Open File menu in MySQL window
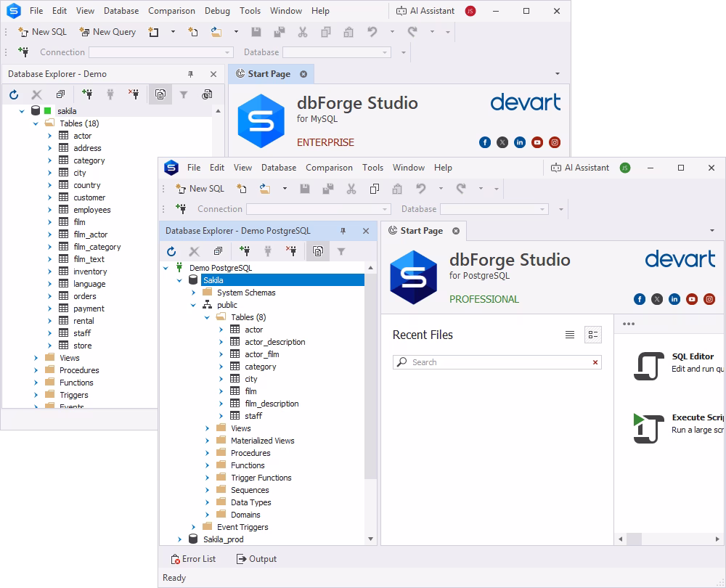The height and width of the screenshot is (588, 726). tap(36, 11)
